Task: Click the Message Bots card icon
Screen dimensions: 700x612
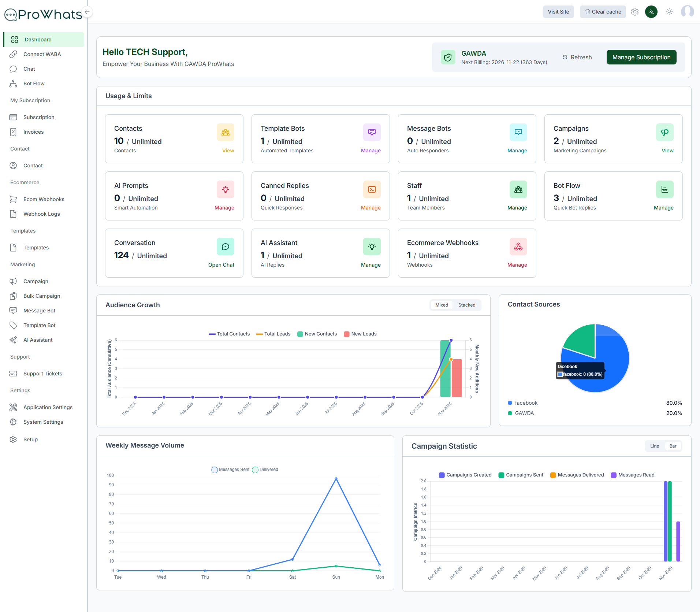Action: (x=518, y=132)
